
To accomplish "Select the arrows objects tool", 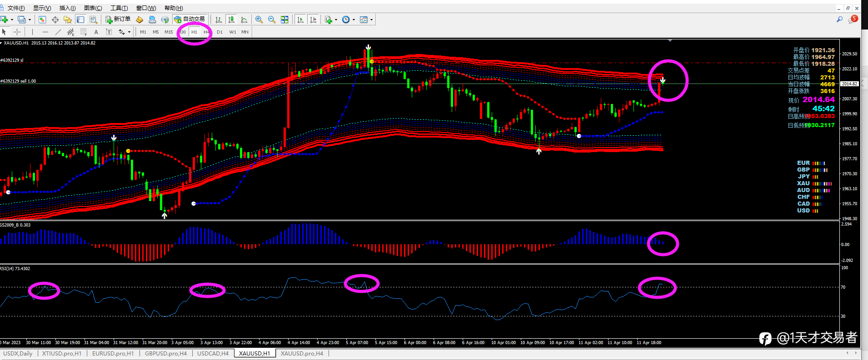I will (x=121, y=32).
